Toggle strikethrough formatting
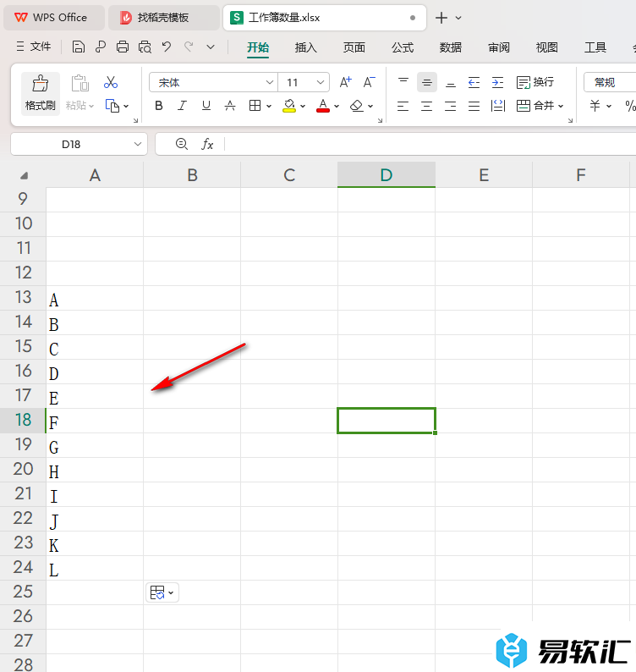The width and height of the screenshot is (636, 672). [x=230, y=106]
